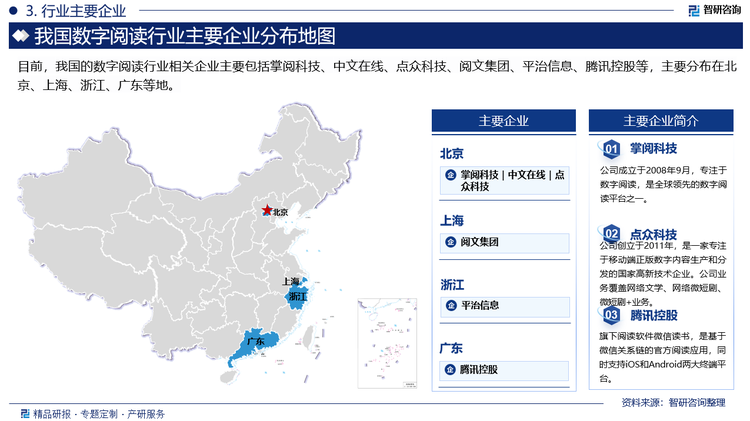
Task: Select the 主要企业 header tab
Action: [x=504, y=121]
